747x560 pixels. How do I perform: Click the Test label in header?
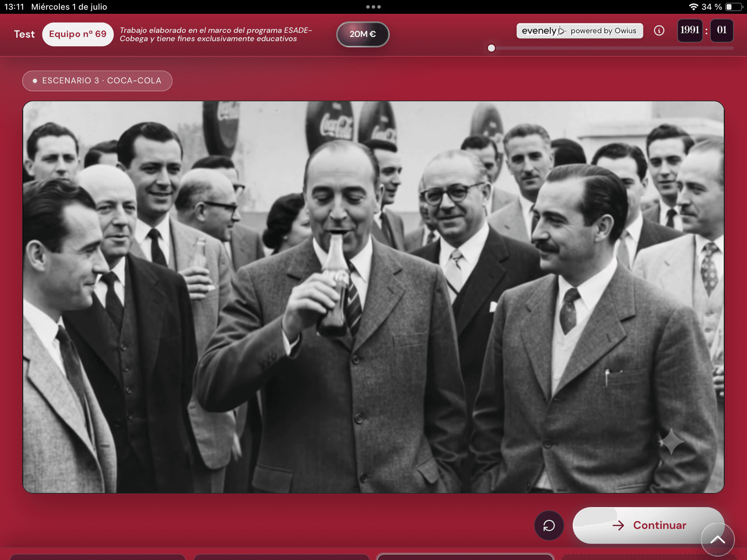[25, 34]
